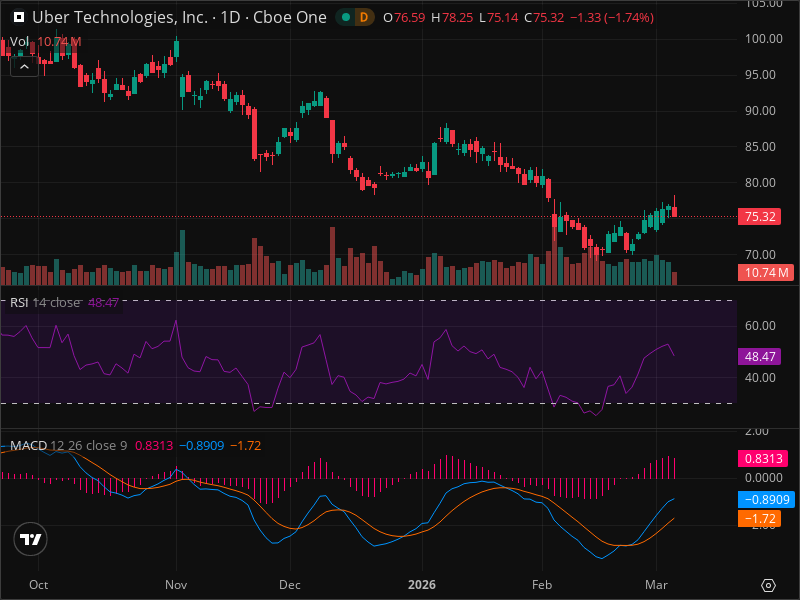The width and height of the screenshot is (800, 600).
Task: Click the 2026 date axis label
Action: (x=422, y=585)
